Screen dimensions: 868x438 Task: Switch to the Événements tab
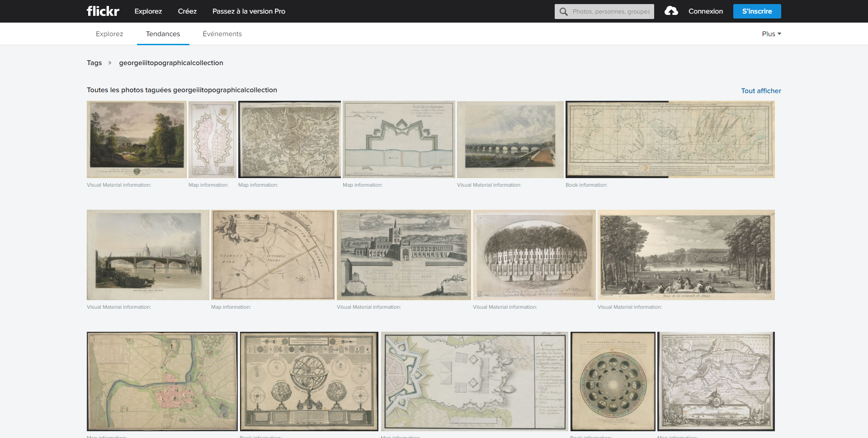point(222,33)
